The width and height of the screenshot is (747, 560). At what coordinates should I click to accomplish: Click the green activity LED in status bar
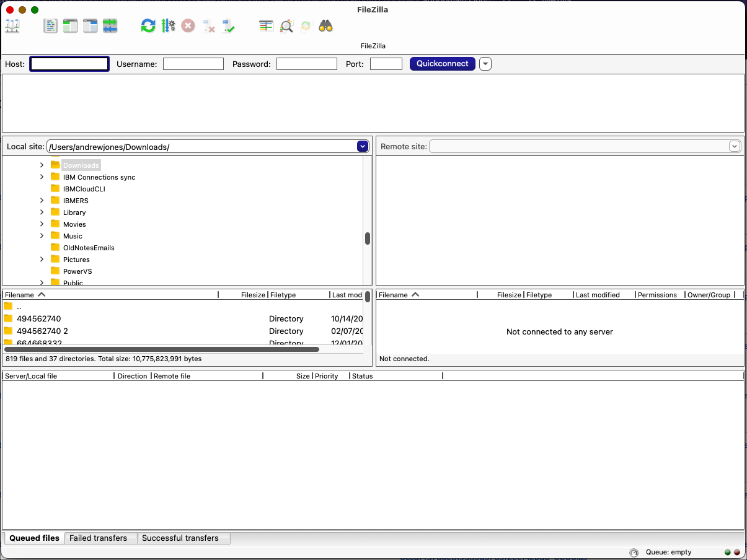click(x=728, y=552)
